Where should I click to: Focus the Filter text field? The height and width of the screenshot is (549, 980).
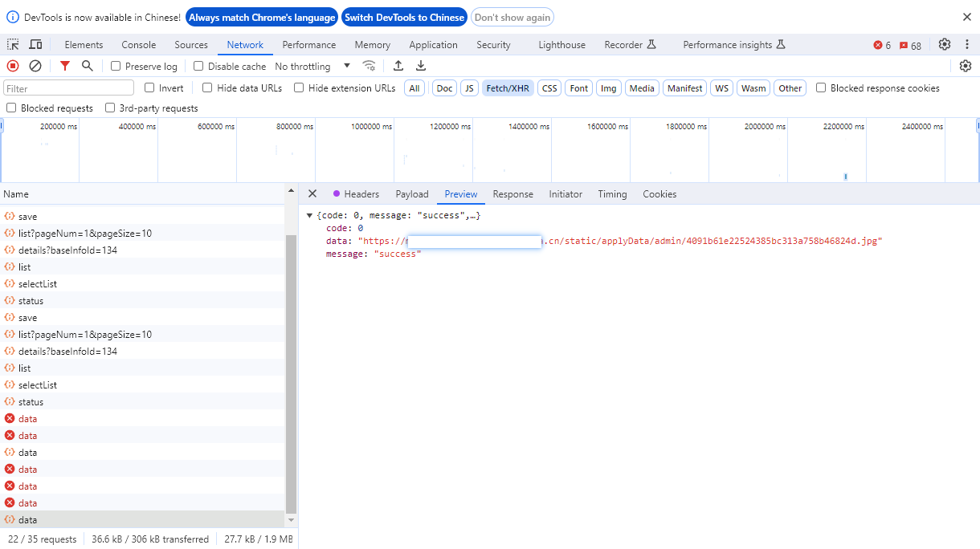(69, 88)
